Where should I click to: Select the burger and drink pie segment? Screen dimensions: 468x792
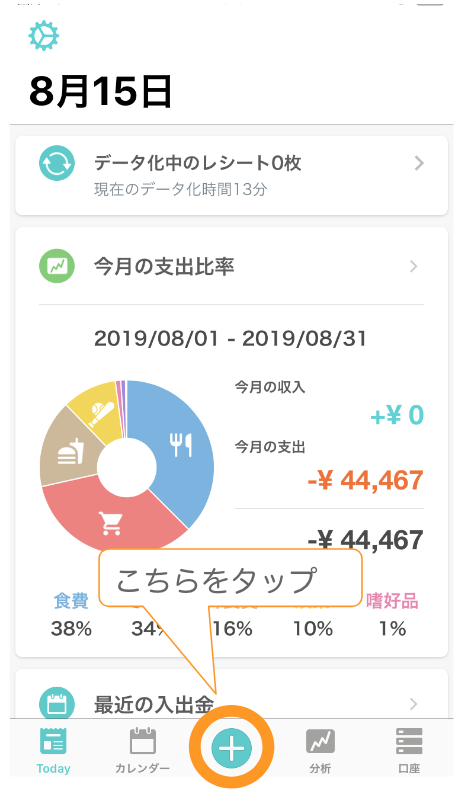70,451
